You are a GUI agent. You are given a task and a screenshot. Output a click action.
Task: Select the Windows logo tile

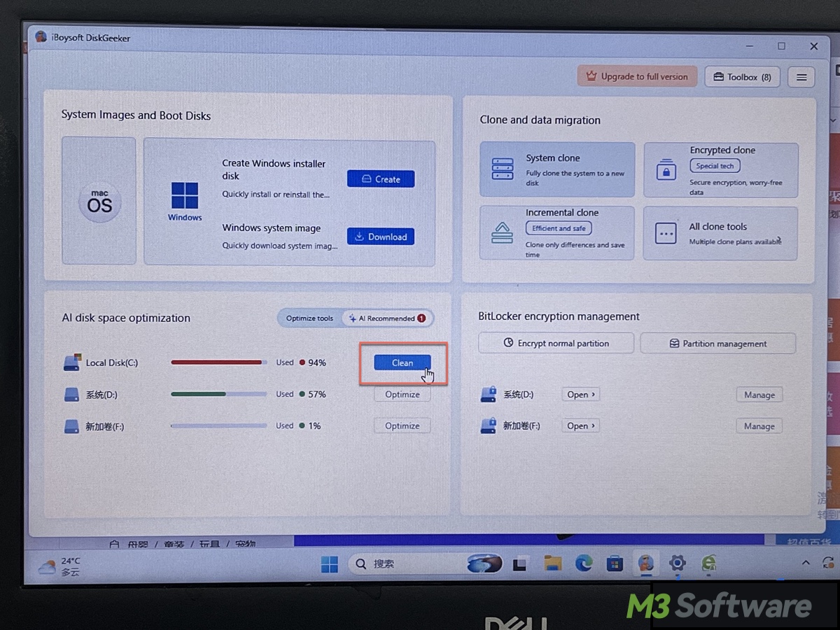(185, 202)
